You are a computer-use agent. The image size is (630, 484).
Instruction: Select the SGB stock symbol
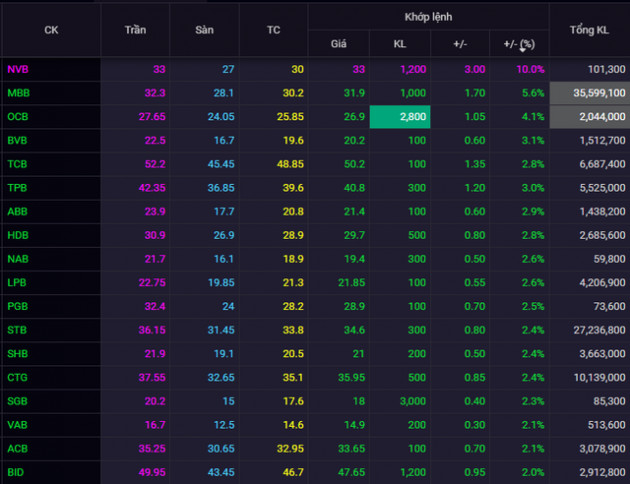17,401
